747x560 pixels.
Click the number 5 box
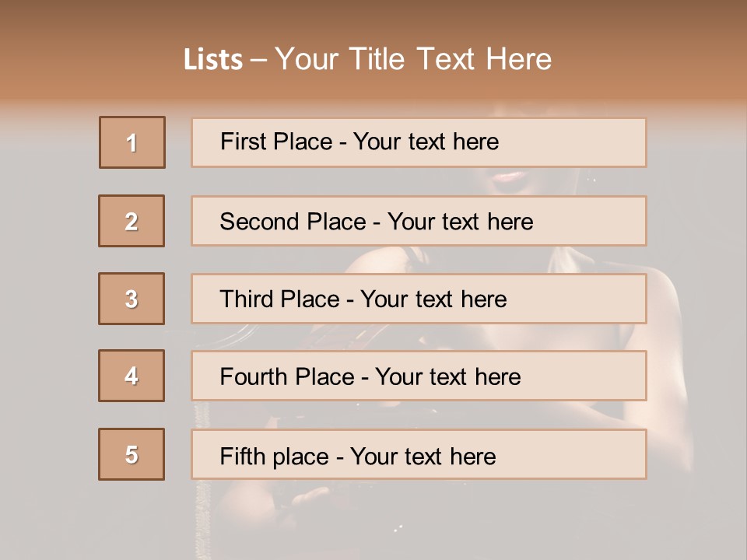tap(132, 454)
